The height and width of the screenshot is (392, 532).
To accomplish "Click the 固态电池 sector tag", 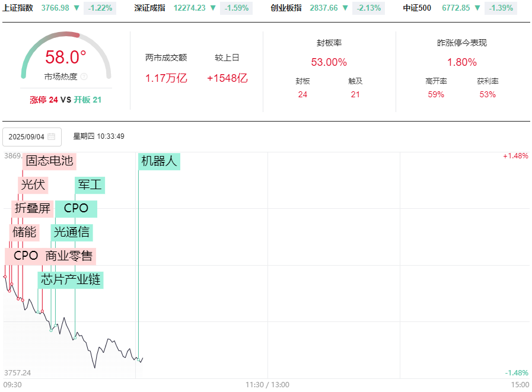I will 50,161.
